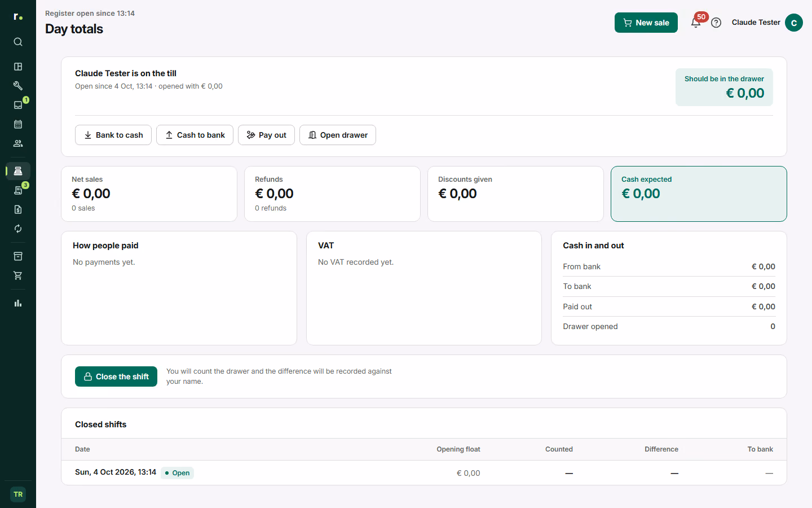Open the Claude Tester account name
This screenshot has width=812, height=508.
pos(756,23)
